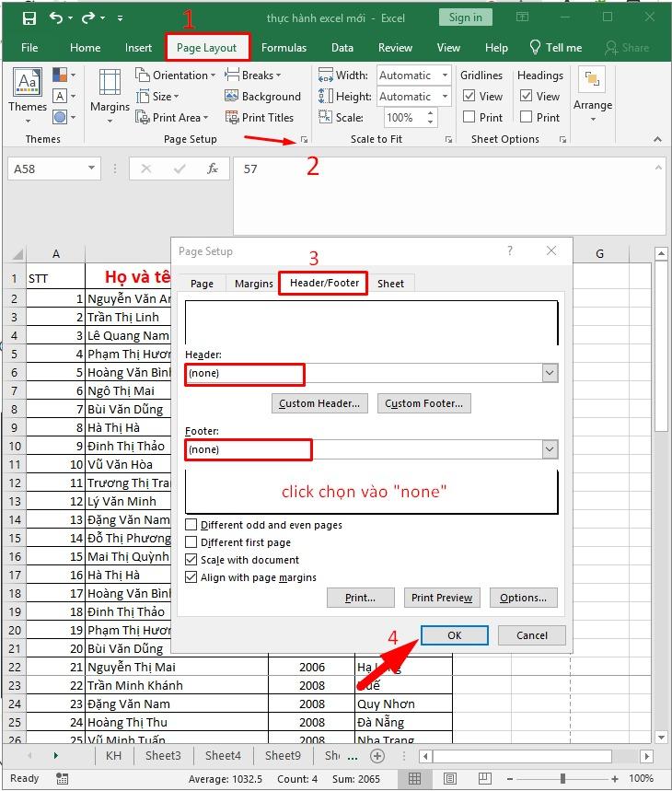The width and height of the screenshot is (672, 791).
Task: Switch to Page Break Preview in status bar
Action: [484, 778]
